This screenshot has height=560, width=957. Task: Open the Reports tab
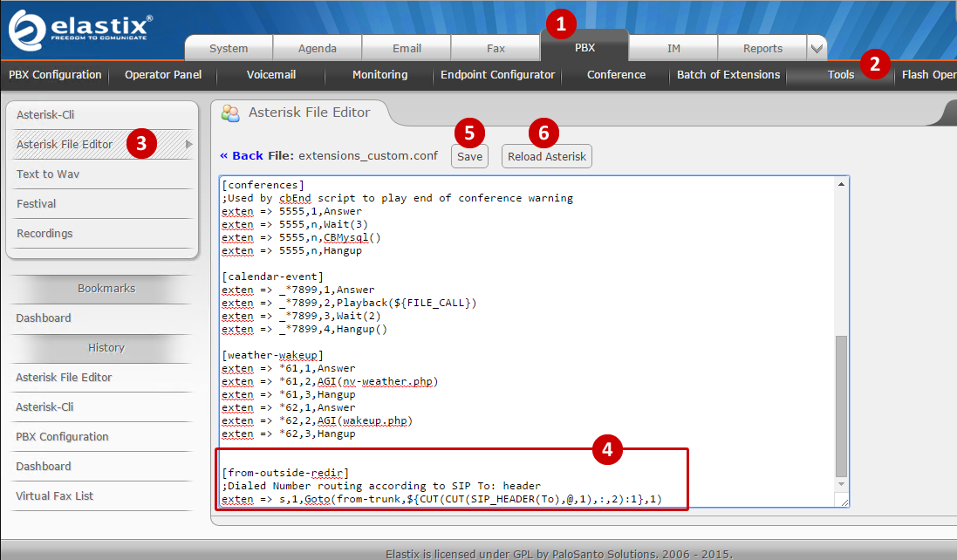[763, 48]
